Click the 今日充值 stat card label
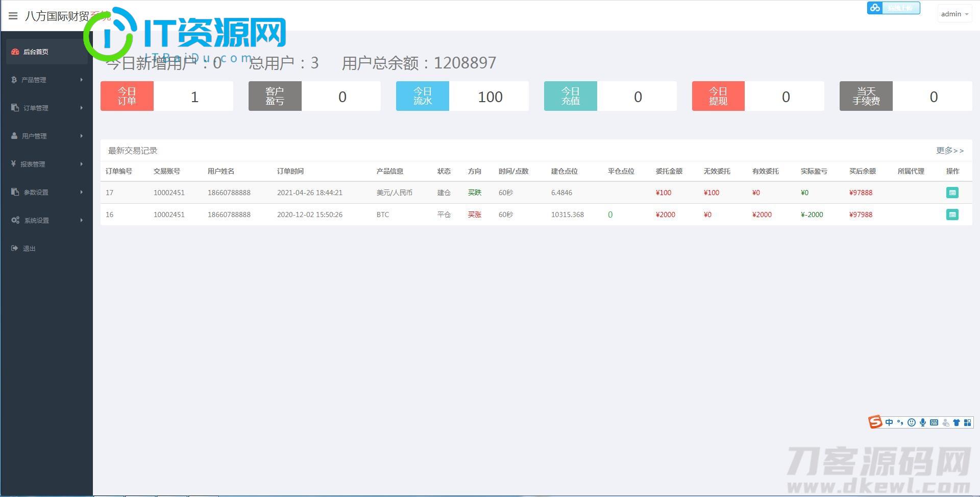Viewport: 980px width, 497px height. coord(571,96)
